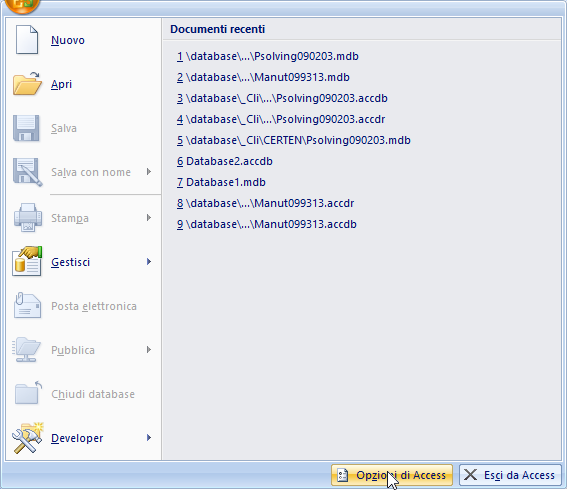Open the Apri folder icon
Screen dimensions: 567x490
tap(27, 84)
